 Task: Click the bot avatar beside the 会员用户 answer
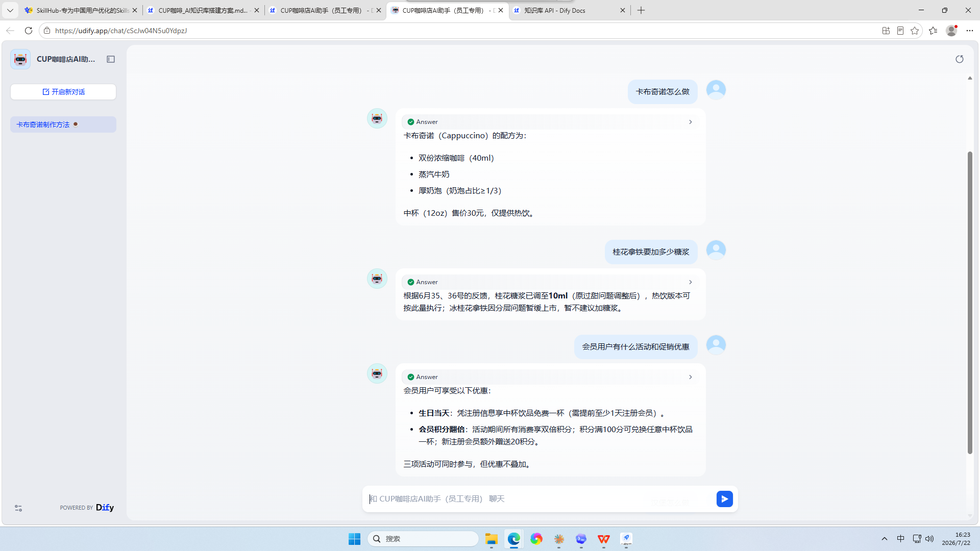[x=377, y=373]
